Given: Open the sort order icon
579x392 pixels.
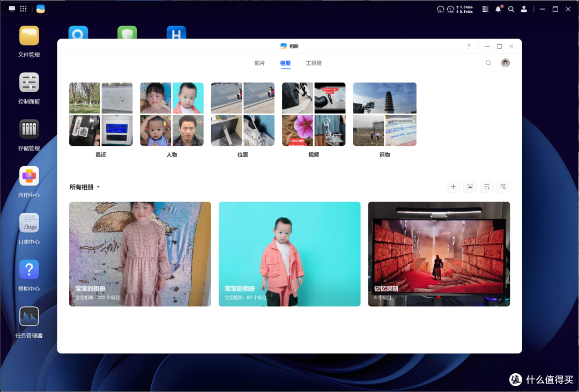Looking at the screenshot, I should coord(486,187).
